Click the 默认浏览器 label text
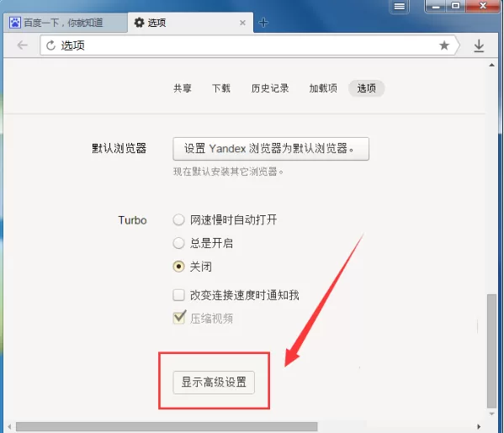Image resolution: width=504 pixels, height=433 pixels. click(x=119, y=149)
